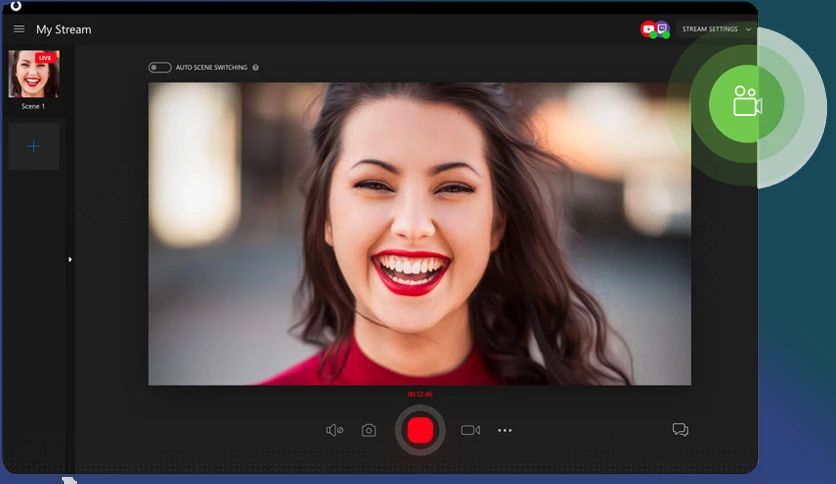The width and height of the screenshot is (836, 484).
Task: Add a new scene with the plus
Action: [x=34, y=146]
